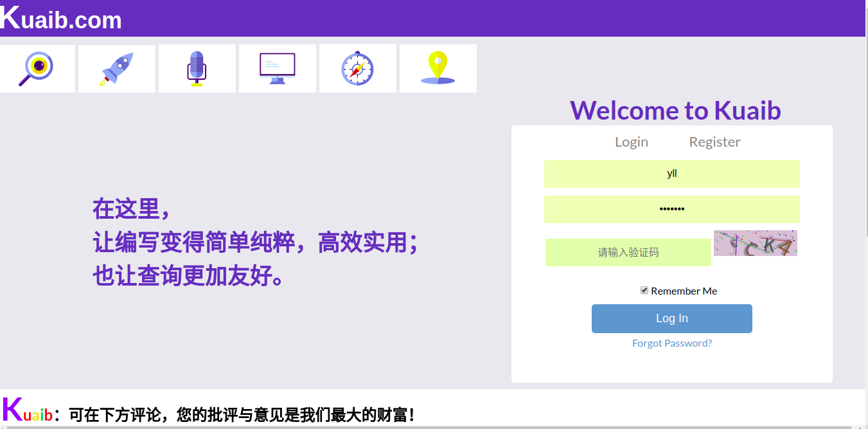Open the rocket icon tile
Screen dimensions: 868x429
pyautogui.click(x=117, y=68)
